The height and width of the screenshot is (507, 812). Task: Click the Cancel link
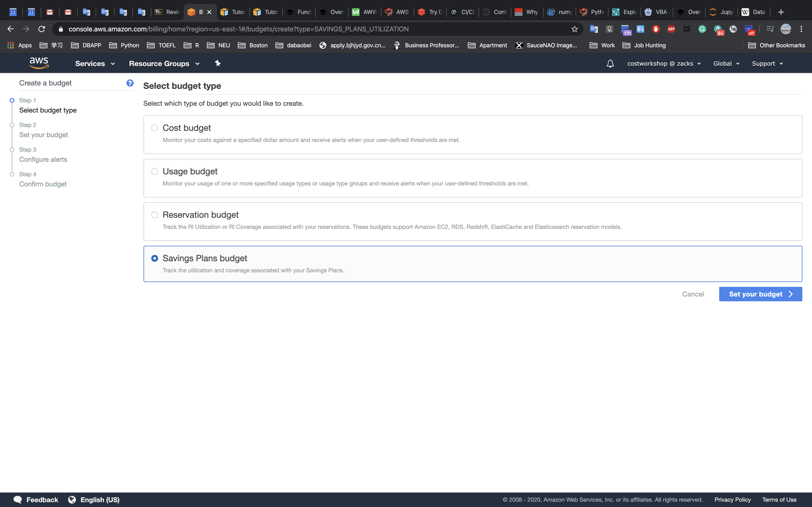[693, 294]
